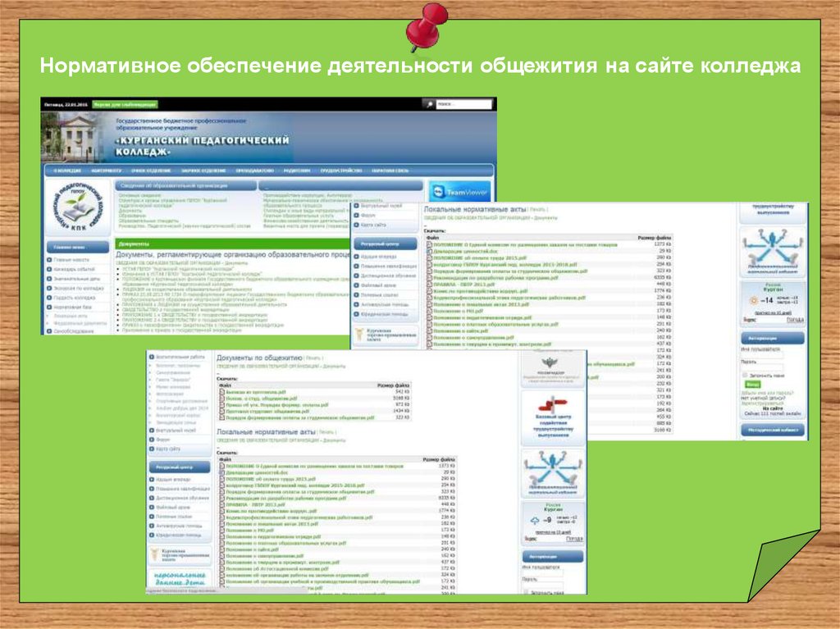Tick the 'Запомнить меня' checkbox
This screenshot has height=629, width=840.
click(745, 375)
